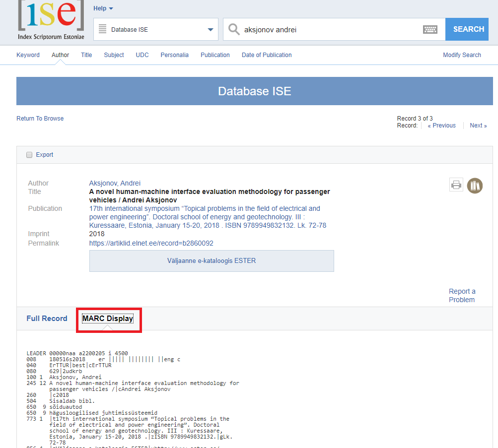Click the Imprint value 2018
Viewport: 498px width, 448px height.
(97, 234)
